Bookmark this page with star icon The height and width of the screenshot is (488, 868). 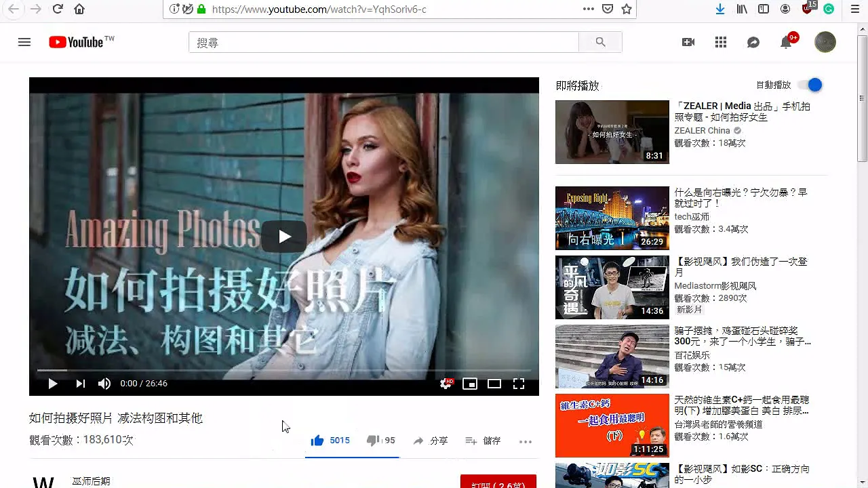point(627,9)
